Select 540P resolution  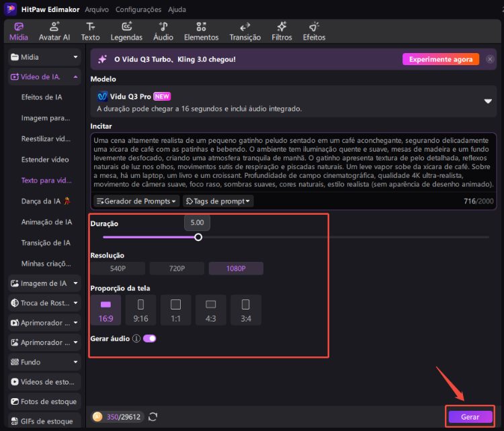(x=118, y=269)
